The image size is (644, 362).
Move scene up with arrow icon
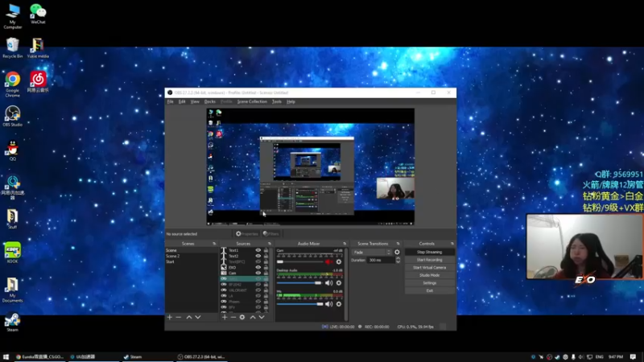point(189,317)
